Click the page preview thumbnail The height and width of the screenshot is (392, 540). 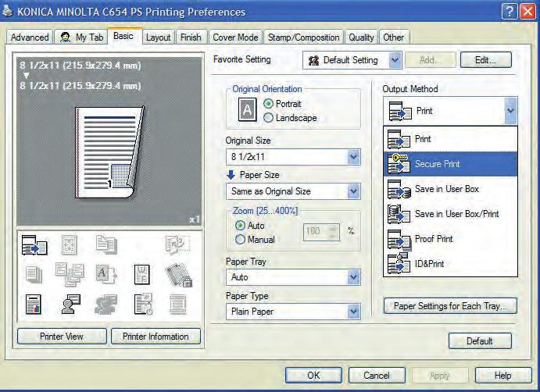(x=109, y=152)
